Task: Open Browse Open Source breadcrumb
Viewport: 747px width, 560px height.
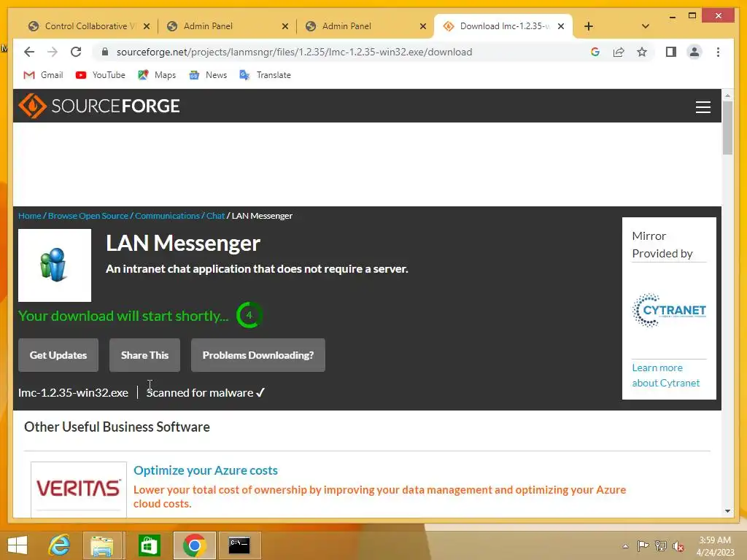Action: 88,216
